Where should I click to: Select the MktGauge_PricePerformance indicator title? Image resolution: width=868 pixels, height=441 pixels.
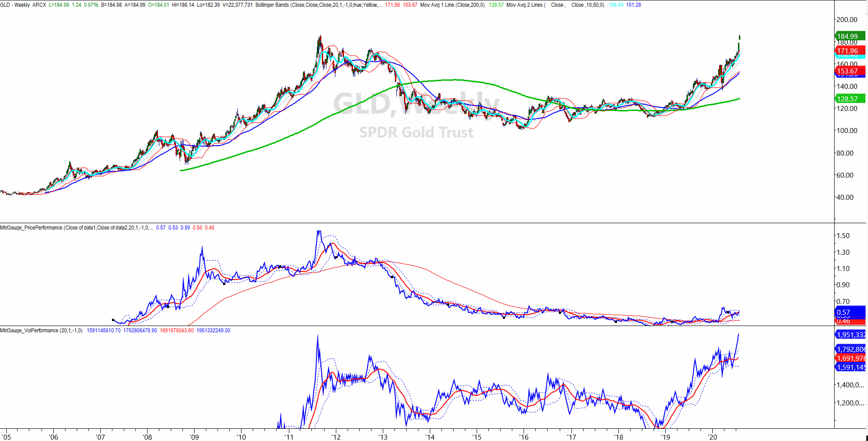[x=31, y=228]
